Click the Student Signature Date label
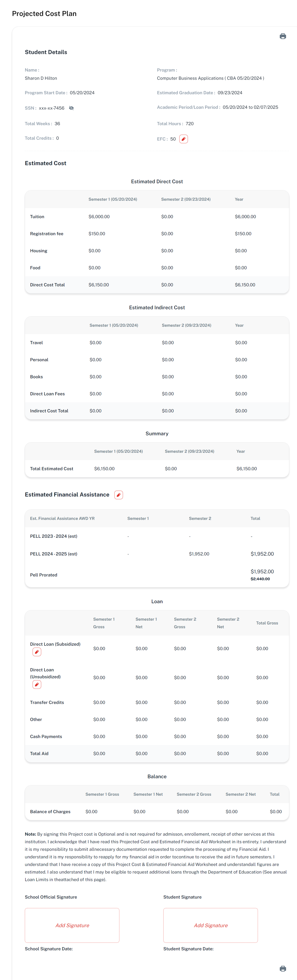The width and height of the screenshot is (297, 980). (x=188, y=949)
